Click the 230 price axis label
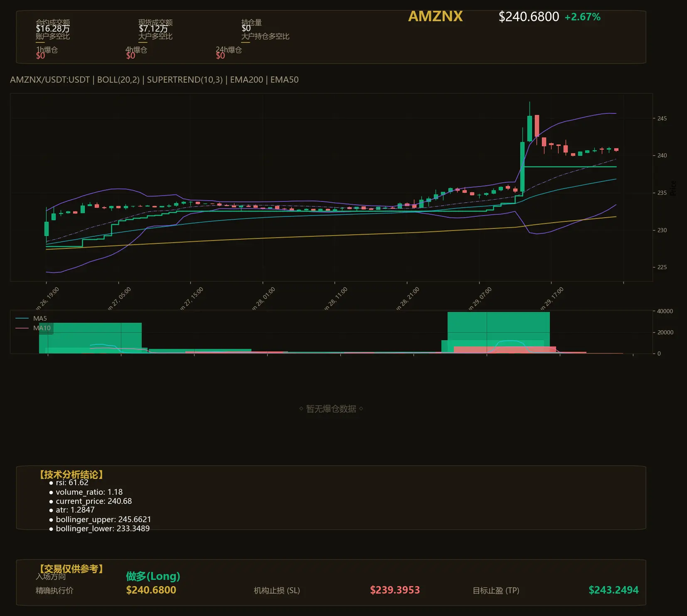This screenshot has width=687, height=616. (x=662, y=230)
